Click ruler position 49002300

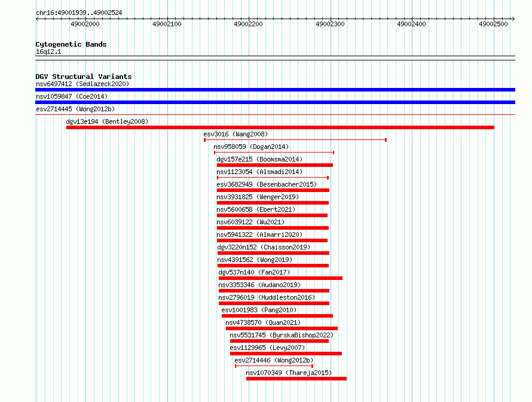[330, 24]
